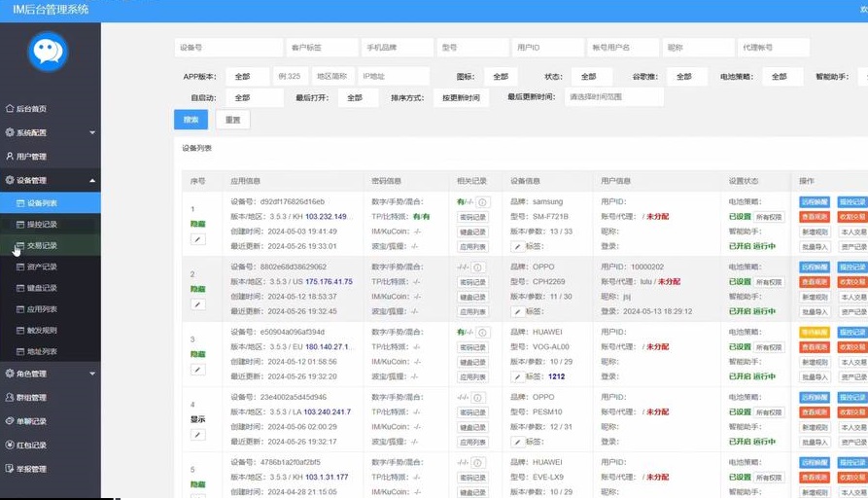Click the pencil edit icon under row 2 序号
This screenshot has width=868, height=500.
pos(197,304)
